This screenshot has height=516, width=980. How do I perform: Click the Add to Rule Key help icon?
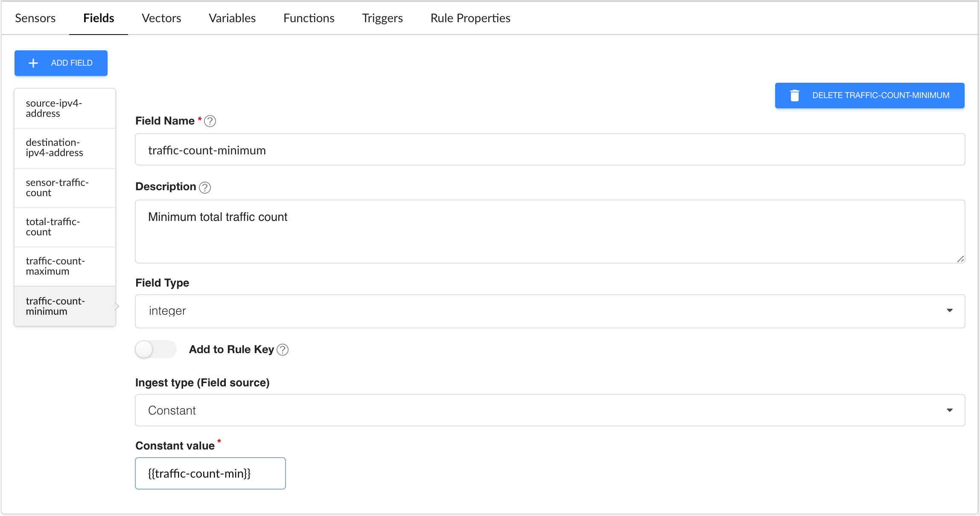[x=283, y=350]
